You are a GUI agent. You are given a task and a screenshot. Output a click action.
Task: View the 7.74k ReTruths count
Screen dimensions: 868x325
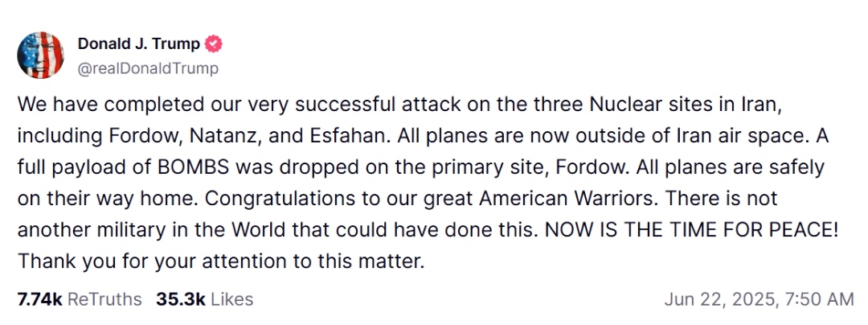[x=40, y=299]
